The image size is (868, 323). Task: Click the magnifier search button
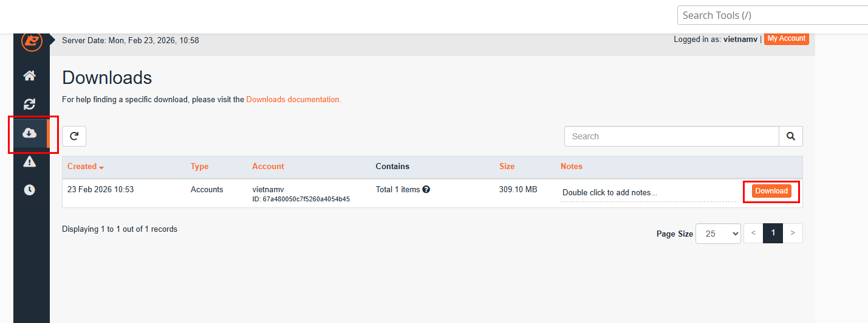(791, 136)
